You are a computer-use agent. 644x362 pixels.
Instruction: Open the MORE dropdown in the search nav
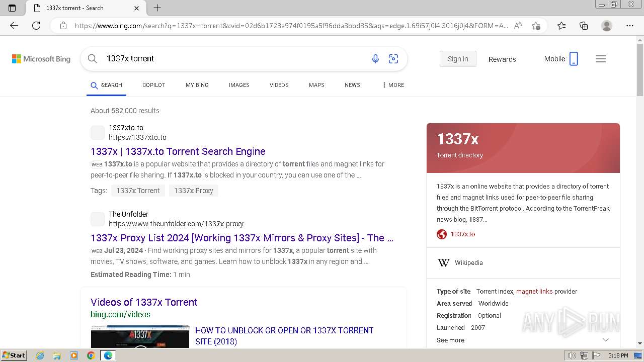click(x=393, y=85)
